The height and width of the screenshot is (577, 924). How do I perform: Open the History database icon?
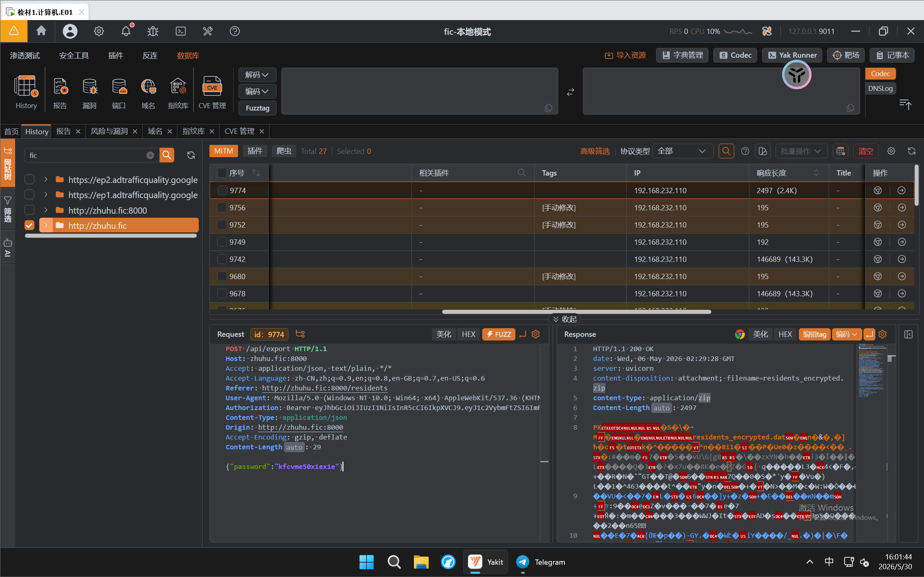(26, 92)
